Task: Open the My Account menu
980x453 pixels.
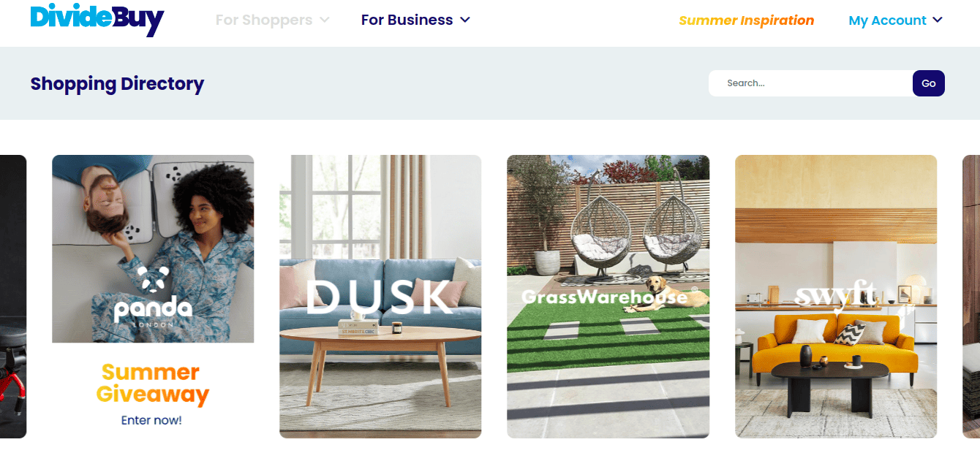Action: coord(896,20)
